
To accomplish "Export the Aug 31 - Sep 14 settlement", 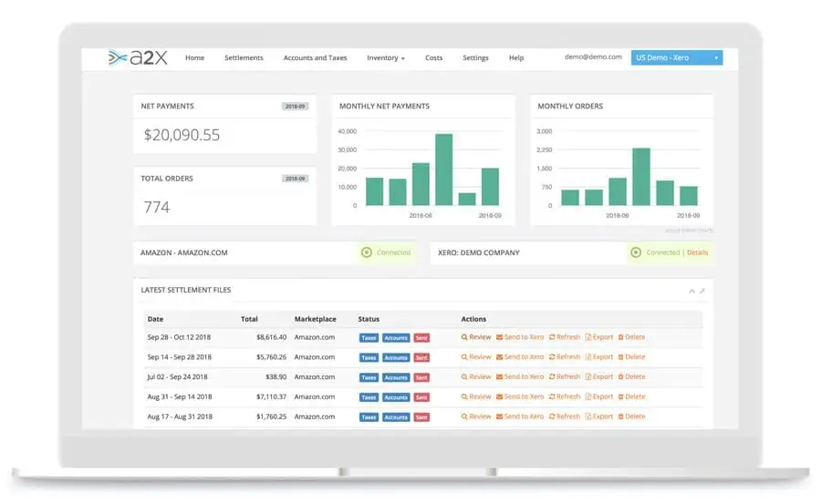I will click(599, 396).
